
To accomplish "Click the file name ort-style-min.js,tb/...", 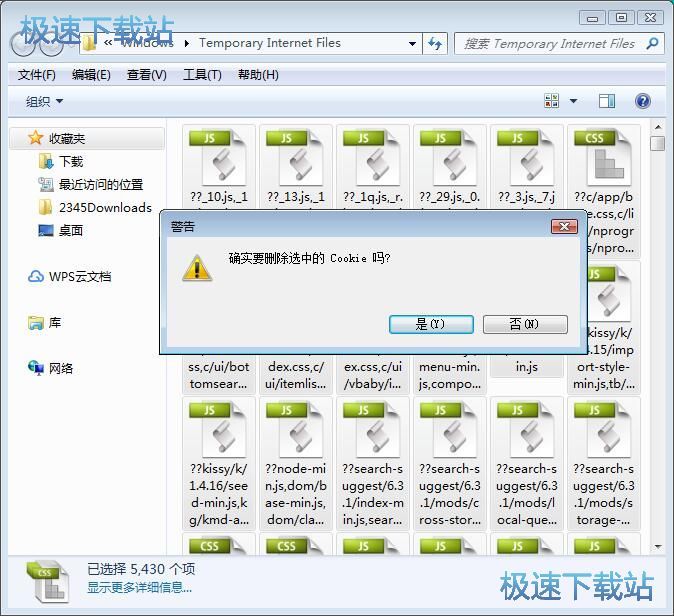I will (604, 375).
